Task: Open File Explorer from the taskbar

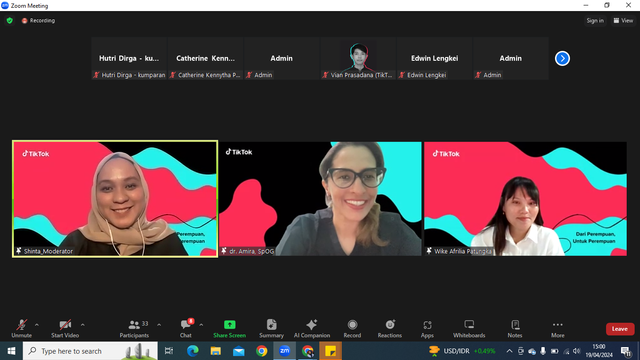Action: pos(216,351)
